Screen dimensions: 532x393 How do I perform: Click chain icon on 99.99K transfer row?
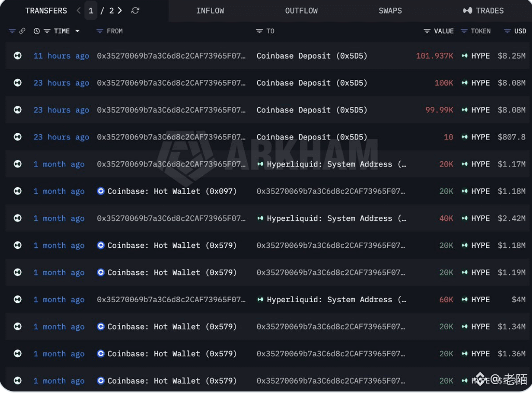(18, 109)
